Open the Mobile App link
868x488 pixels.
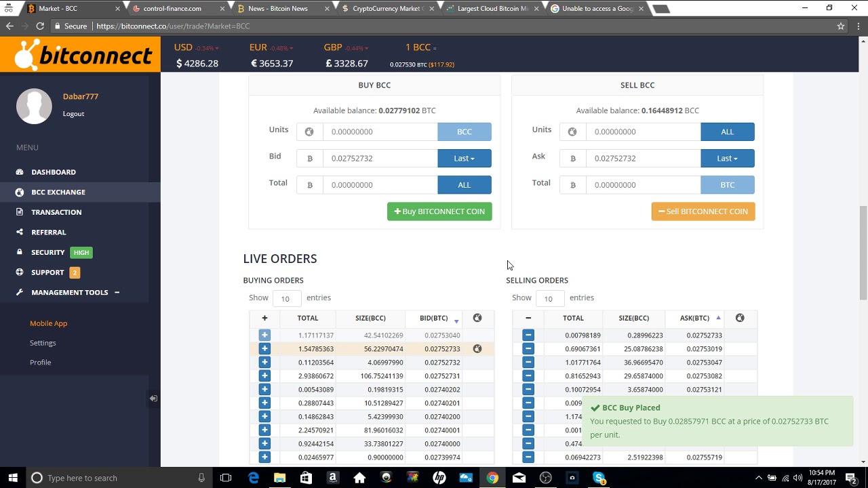click(48, 323)
